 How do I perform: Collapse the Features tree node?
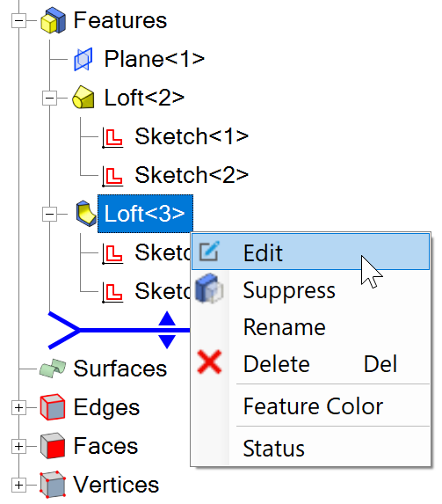point(18,21)
